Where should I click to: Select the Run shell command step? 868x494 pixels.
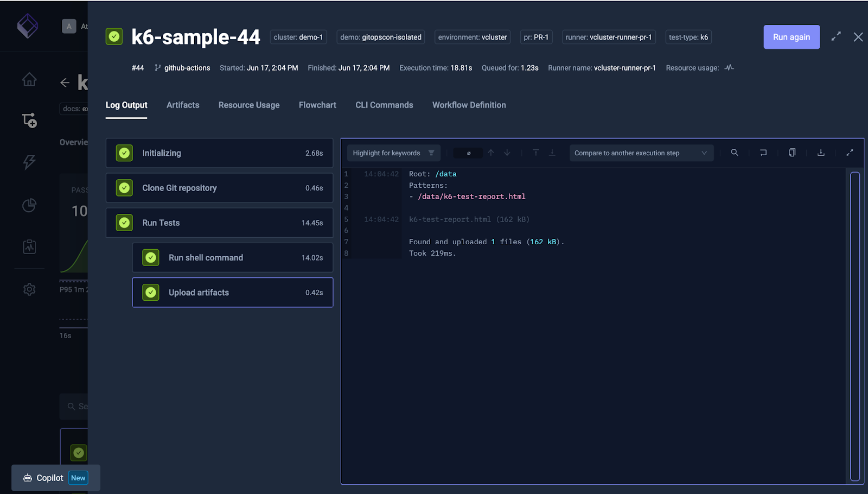233,257
